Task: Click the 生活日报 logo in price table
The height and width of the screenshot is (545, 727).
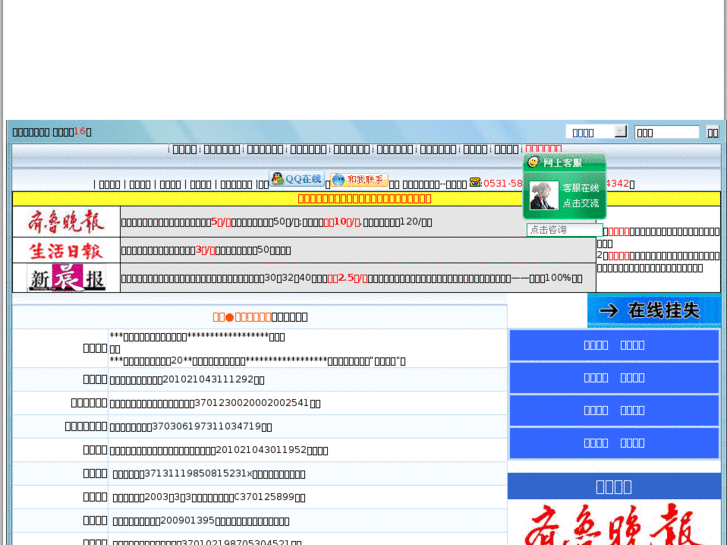Action: click(x=66, y=250)
